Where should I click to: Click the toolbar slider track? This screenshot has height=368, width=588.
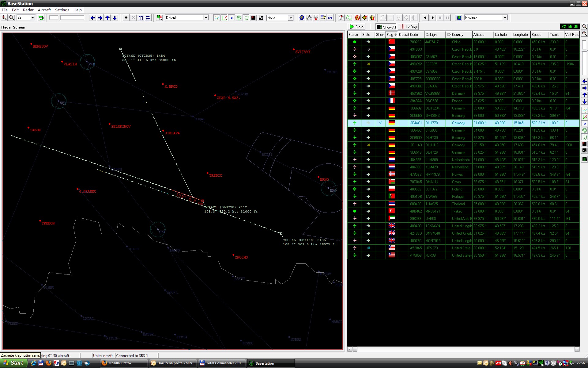point(72,18)
